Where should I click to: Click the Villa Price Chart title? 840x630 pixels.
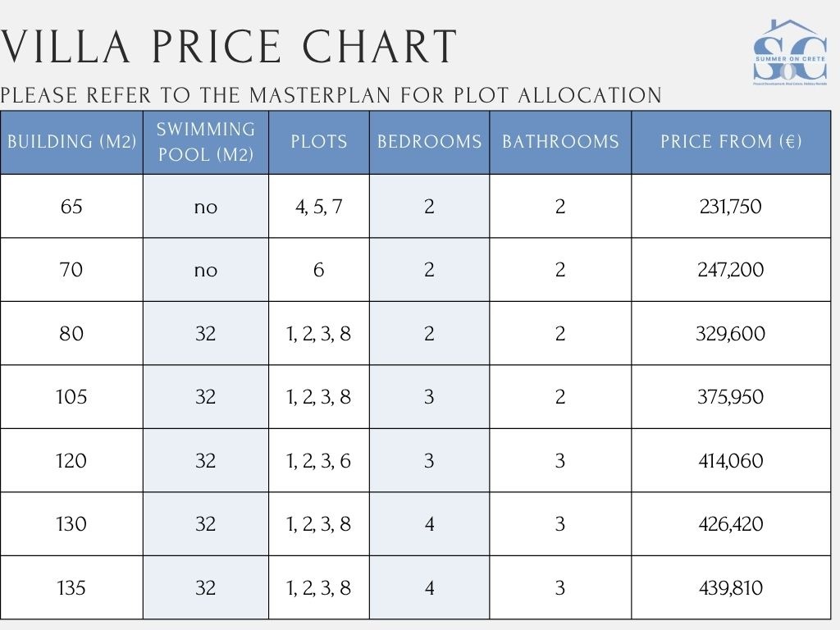click(229, 47)
